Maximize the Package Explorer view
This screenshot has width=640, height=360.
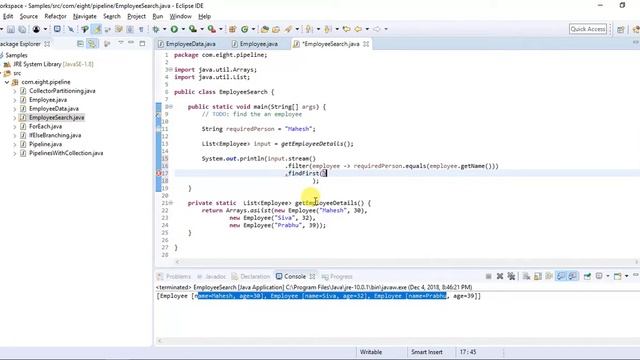click(142, 43)
